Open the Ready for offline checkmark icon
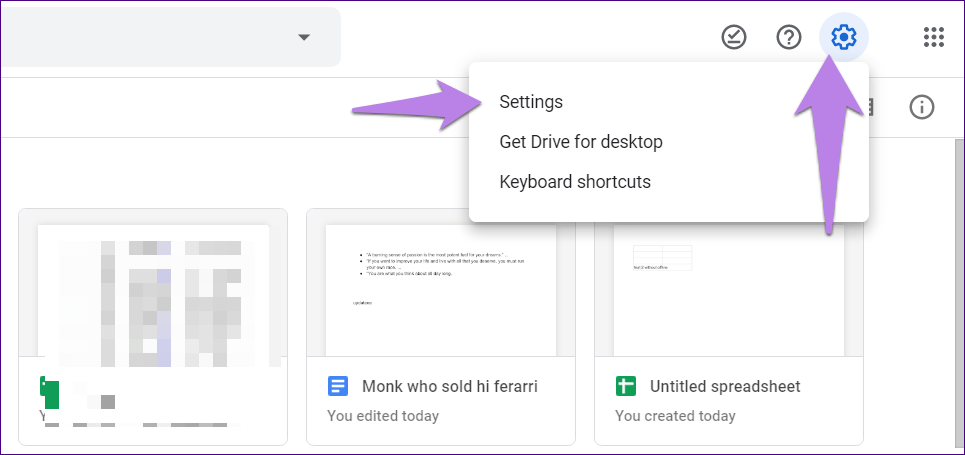965x455 pixels. click(x=734, y=38)
